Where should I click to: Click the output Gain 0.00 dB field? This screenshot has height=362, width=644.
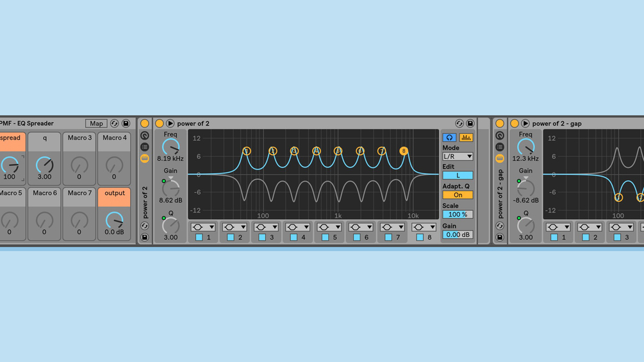point(458,234)
